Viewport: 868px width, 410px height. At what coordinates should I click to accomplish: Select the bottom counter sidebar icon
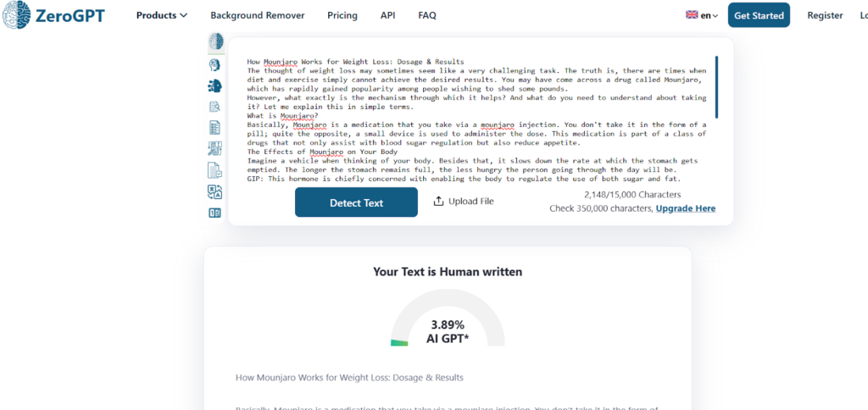click(x=215, y=213)
